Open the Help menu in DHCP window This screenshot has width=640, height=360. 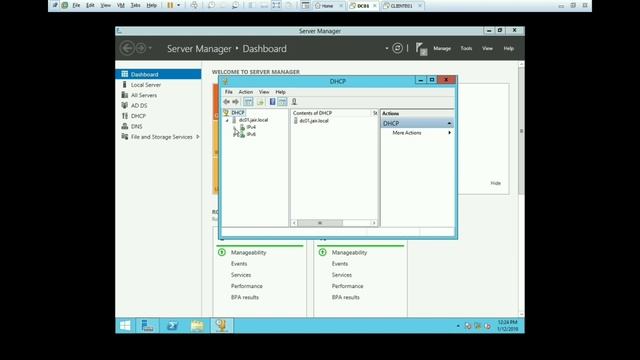[x=280, y=92]
